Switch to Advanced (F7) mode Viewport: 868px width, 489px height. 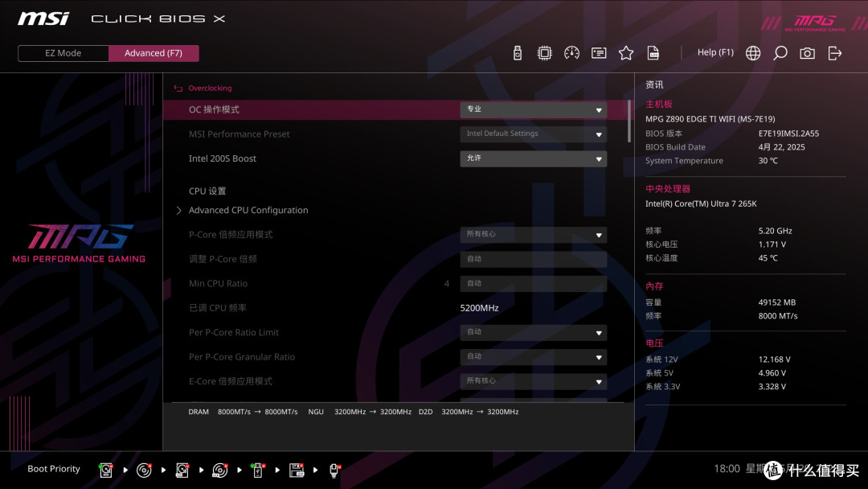[x=154, y=53]
